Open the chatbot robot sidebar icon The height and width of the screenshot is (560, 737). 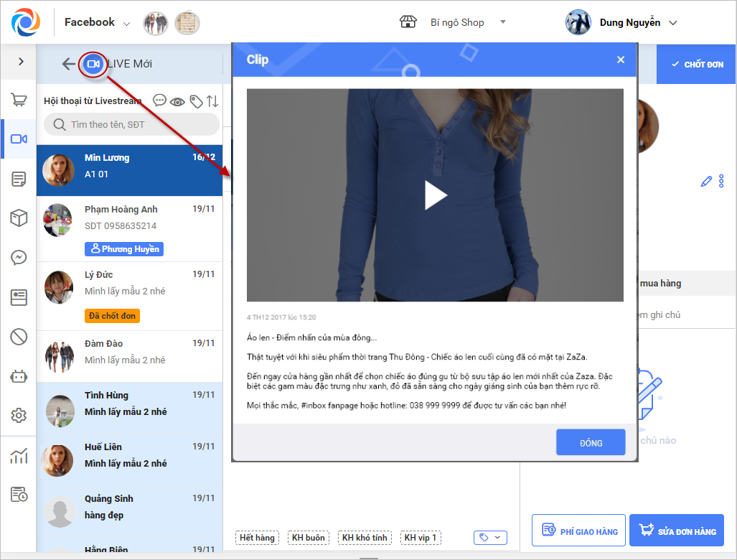(x=19, y=375)
